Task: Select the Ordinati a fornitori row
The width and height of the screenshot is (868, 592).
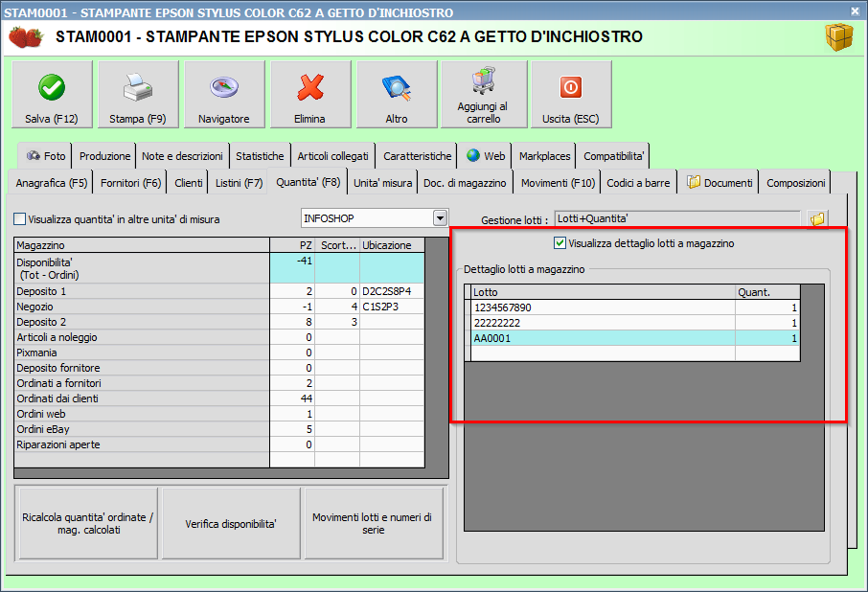Action: [x=219, y=383]
